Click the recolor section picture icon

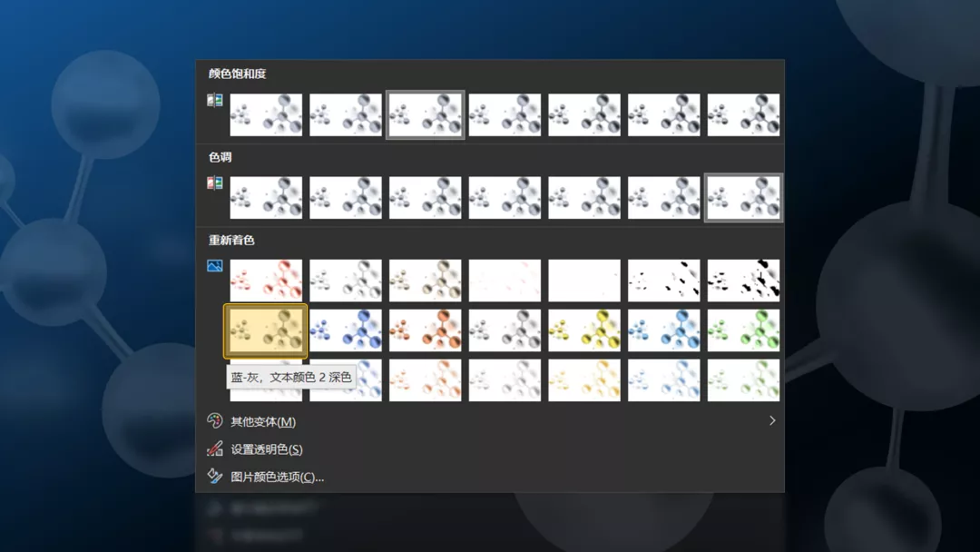click(x=215, y=266)
